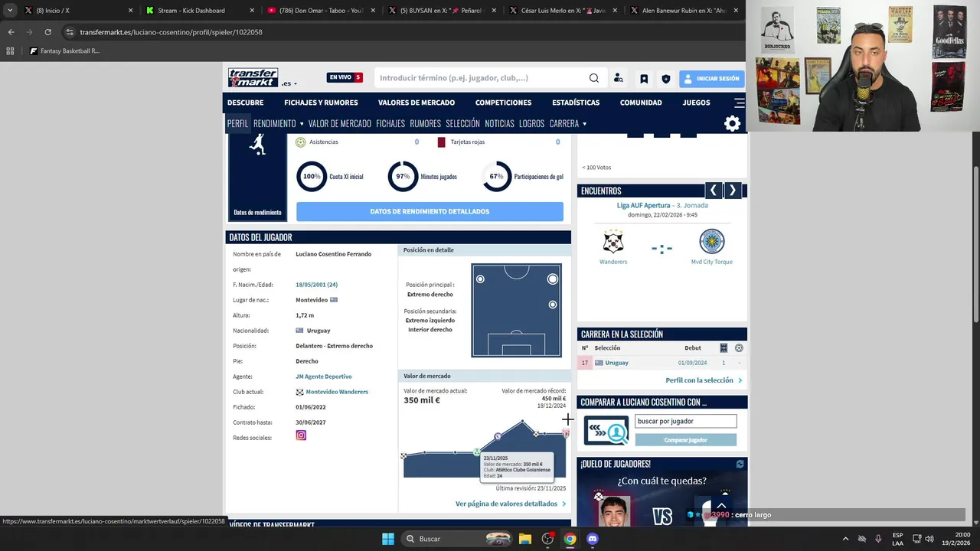Open the JM Agente Deportivo link

coord(324,377)
